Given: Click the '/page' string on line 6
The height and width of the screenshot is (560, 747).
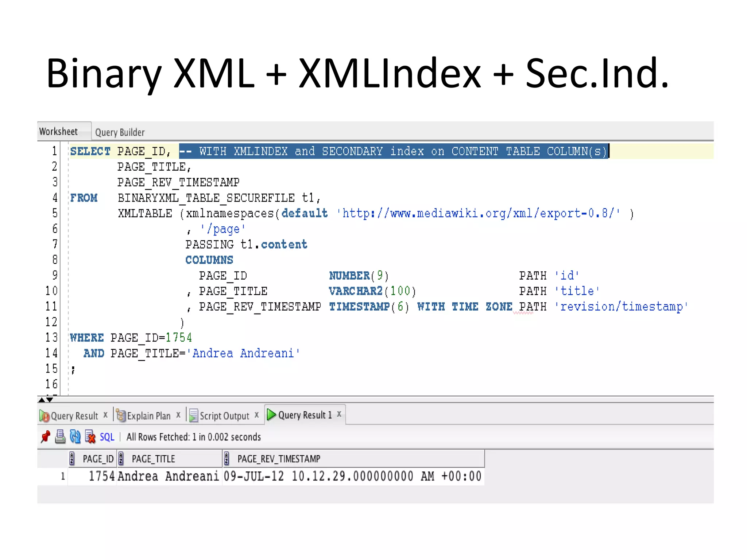Looking at the screenshot, I should pos(223,229).
